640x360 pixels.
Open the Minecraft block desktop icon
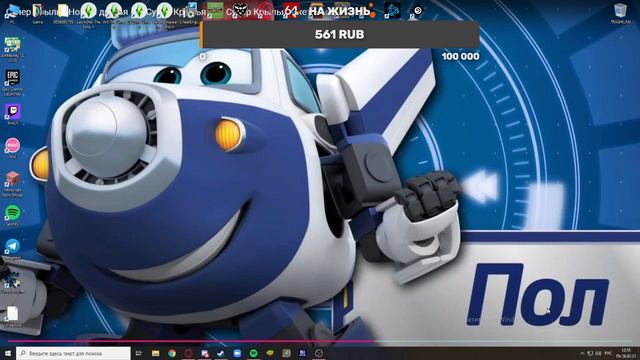[13, 179]
